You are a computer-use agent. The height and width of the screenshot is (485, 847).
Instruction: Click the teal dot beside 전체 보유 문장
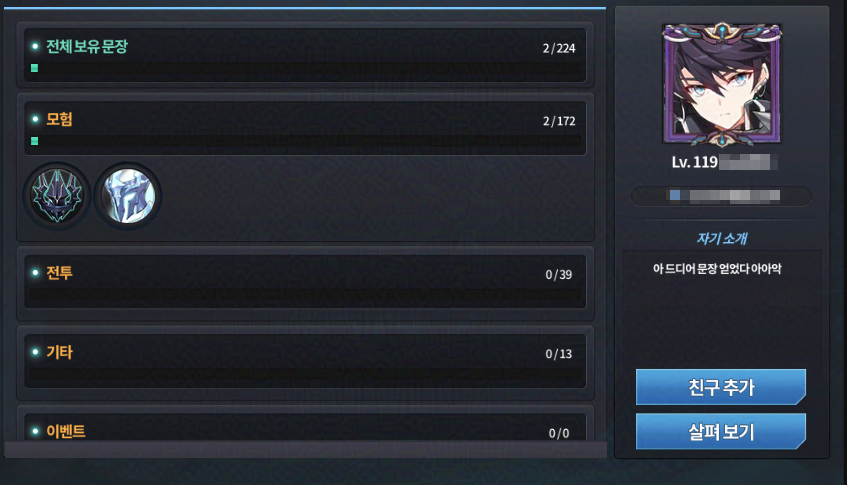35,46
